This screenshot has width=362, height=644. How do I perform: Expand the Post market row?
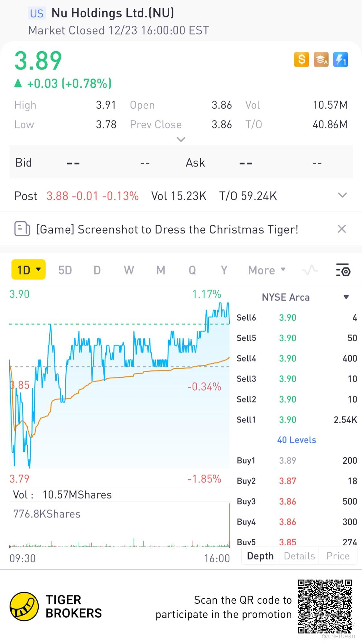(343, 195)
